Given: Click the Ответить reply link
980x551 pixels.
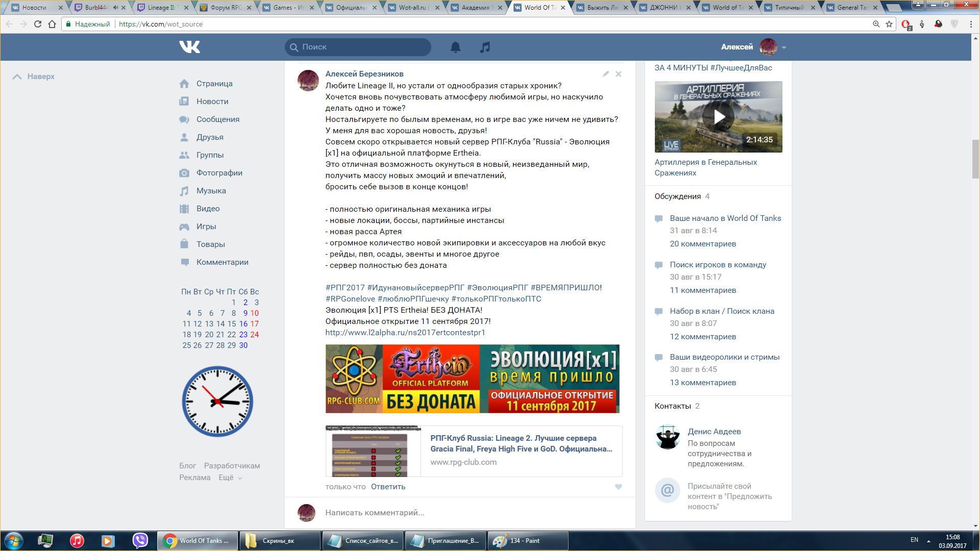Looking at the screenshot, I should tap(388, 487).
